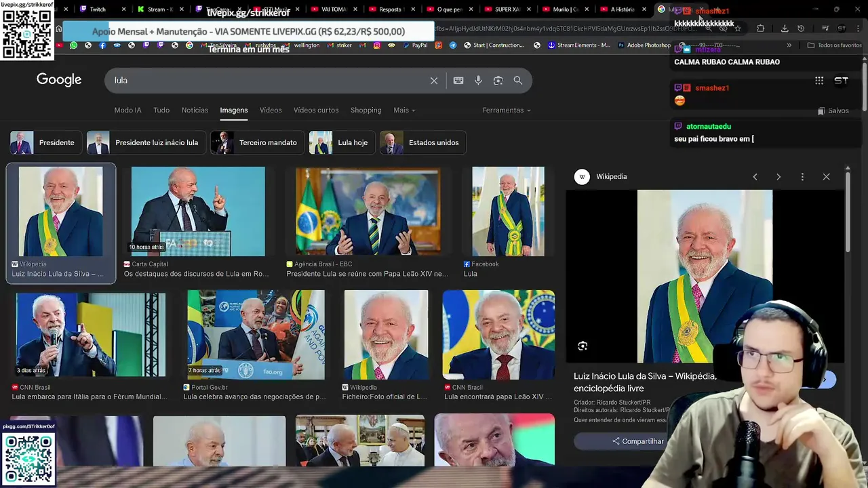Switch to the Tudo results tab

(x=161, y=110)
